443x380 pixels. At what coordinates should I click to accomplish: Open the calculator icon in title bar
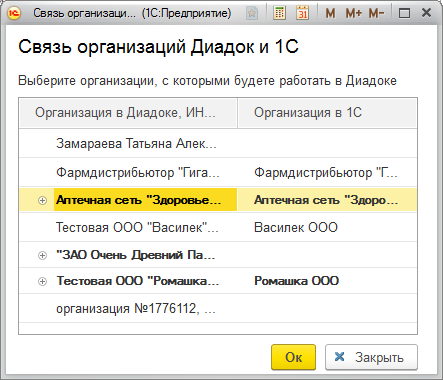279,13
